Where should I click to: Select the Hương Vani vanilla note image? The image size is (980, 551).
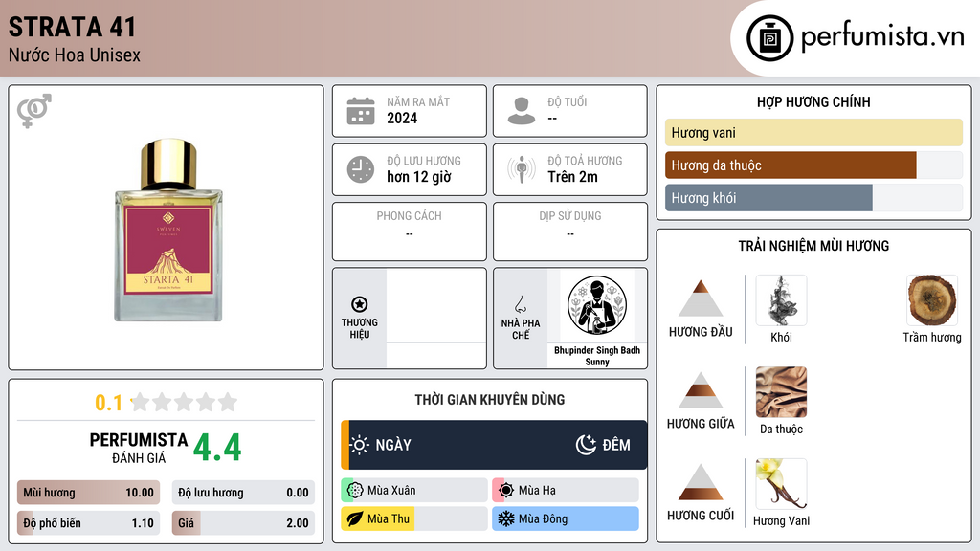(x=781, y=483)
